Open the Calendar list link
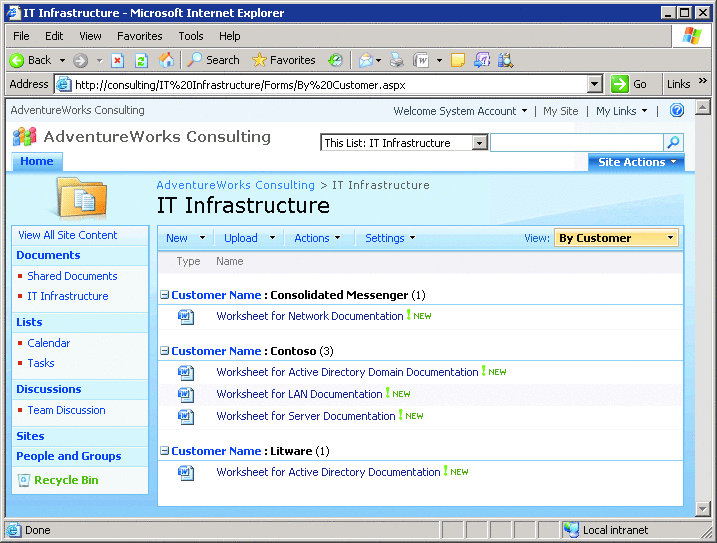Image resolution: width=717 pixels, height=543 pixels. coord(48,343)
